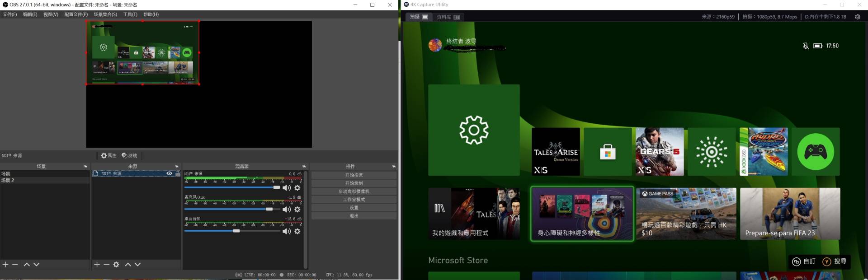Open audio settings gear for 桌面音频 channel
Screen dimensions: 868x280
point(297,231)
